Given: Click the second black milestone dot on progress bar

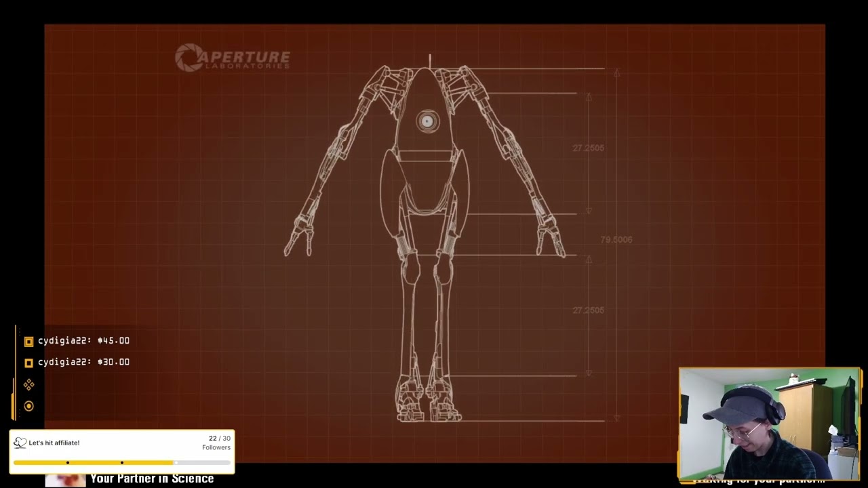Looking at the screenshot, I should coord(122,462).
